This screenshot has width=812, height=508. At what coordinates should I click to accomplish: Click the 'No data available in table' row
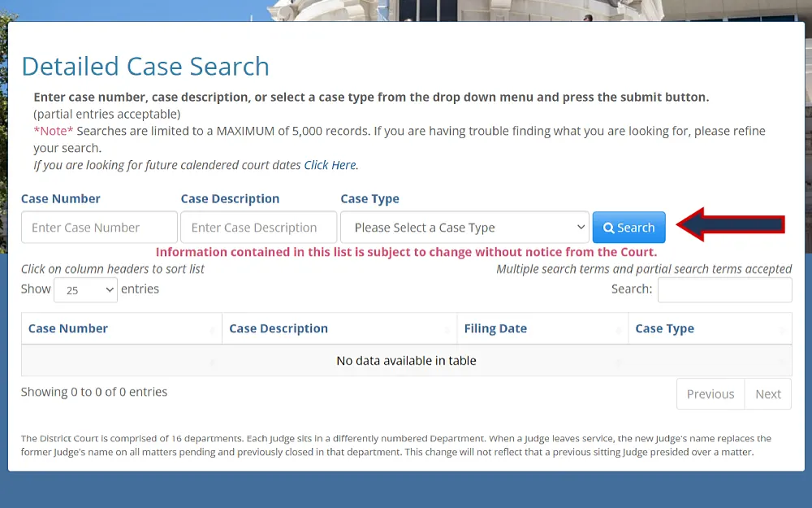pos(406,360)
